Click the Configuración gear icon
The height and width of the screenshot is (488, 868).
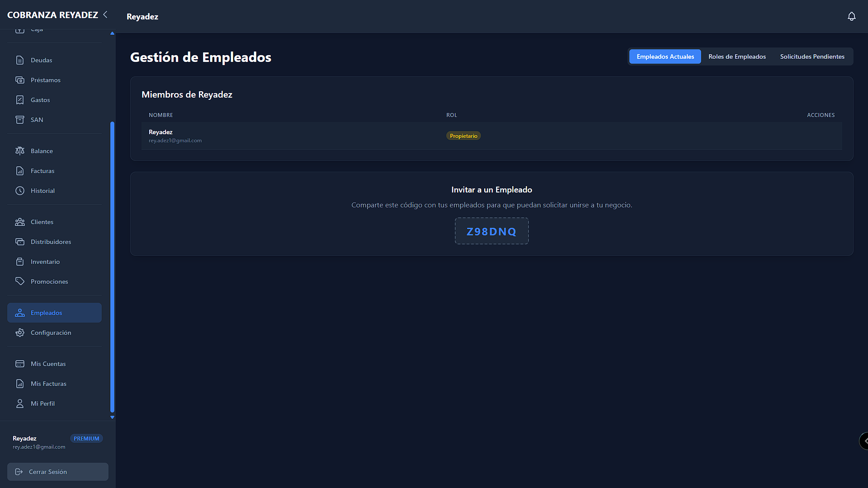(20, 333)
